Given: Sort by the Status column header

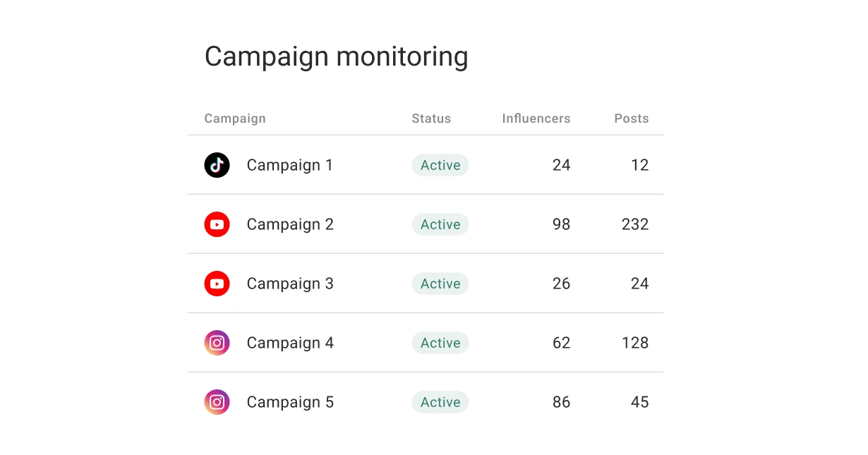Looking at the screenshot, I should (431, 119).
